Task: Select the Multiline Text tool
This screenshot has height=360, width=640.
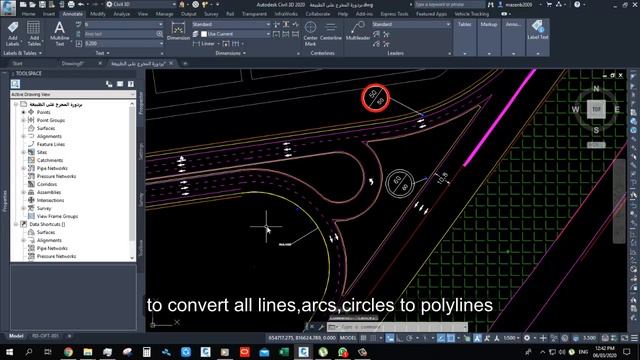Action: click(60, 33)
